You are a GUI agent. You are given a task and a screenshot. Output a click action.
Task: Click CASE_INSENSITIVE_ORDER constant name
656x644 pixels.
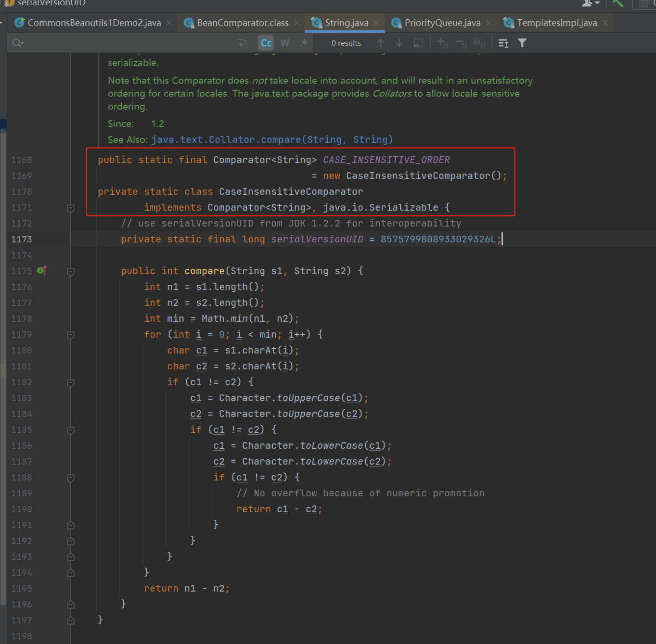coord(386,160)
